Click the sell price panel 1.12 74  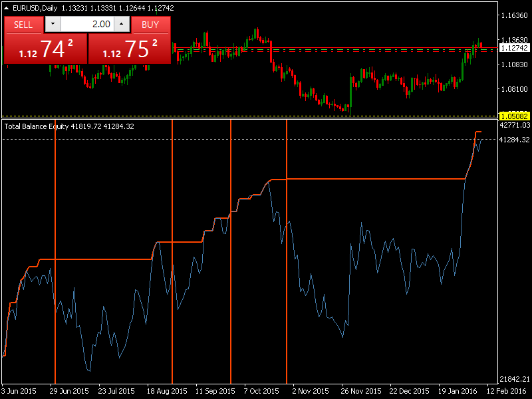point(45,49)
